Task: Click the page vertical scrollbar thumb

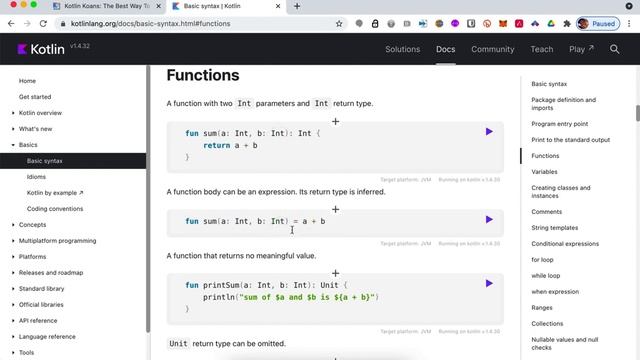Action: (x=638, y=113)
